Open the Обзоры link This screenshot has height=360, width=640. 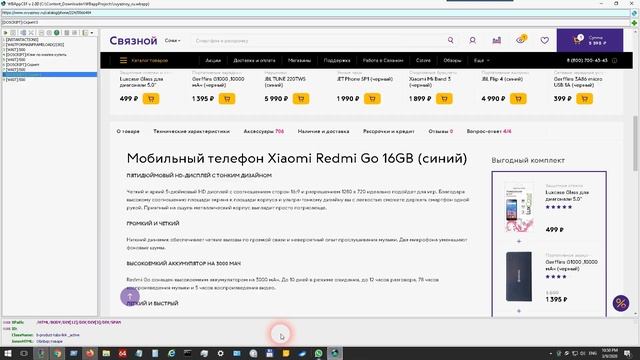click(452, 60)
